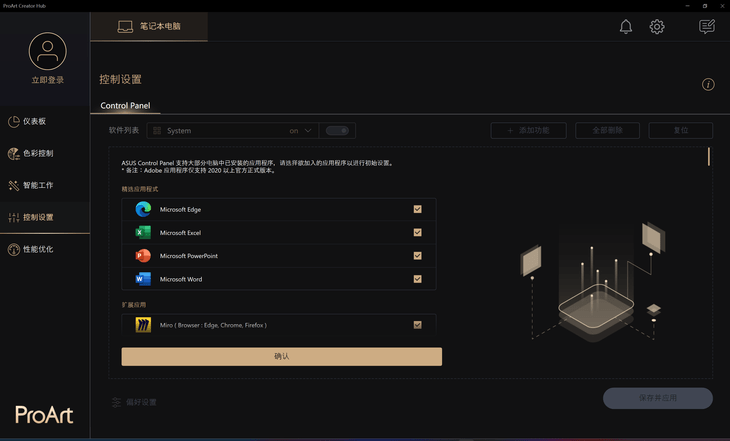Click the application list vertical scrollbar
This screenshot has width=730, height=441.
pyautogui.click(x=709, y=156)
